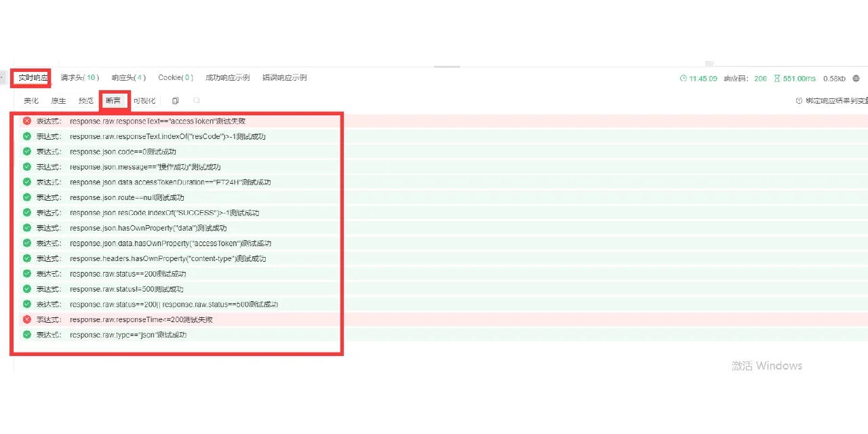
Task: Click red fail icon for responseTime<=200 row
Action: pyautogui.click(x=27, y=319)
